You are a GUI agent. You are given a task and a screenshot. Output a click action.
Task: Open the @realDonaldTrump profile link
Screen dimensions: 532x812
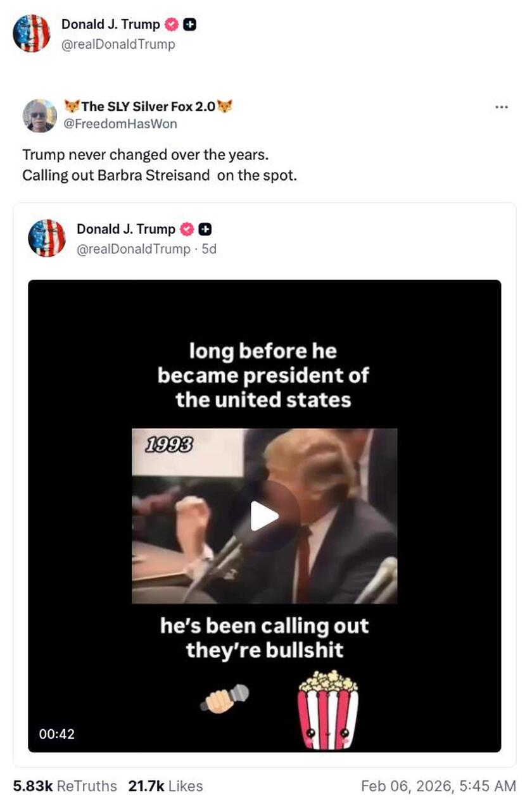tap(118, 44)
